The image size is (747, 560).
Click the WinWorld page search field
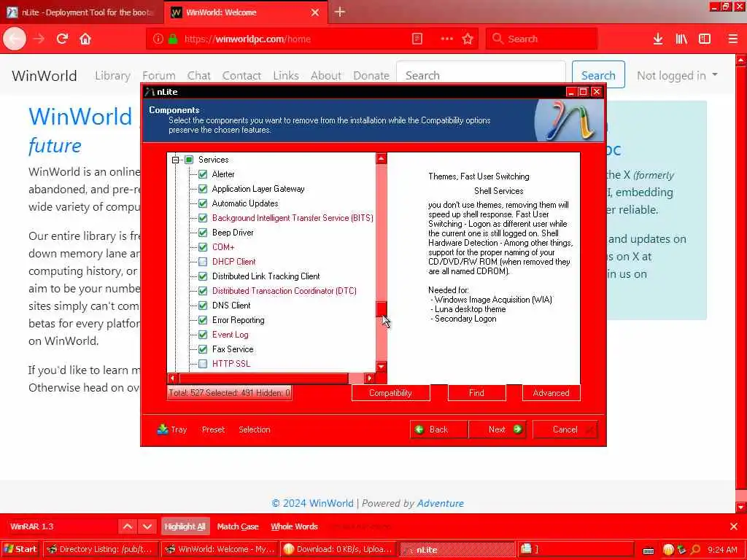coord(481,75)
